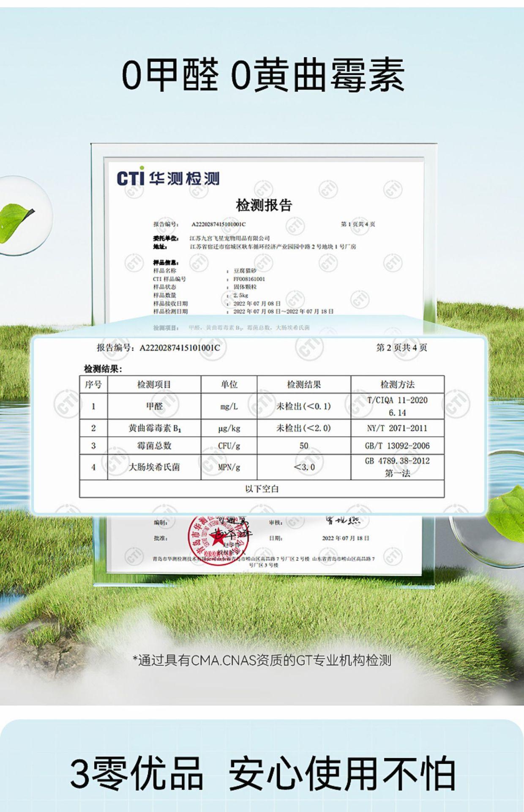Click the 未检出(<2.0) result cell

[x=304, y=428]
